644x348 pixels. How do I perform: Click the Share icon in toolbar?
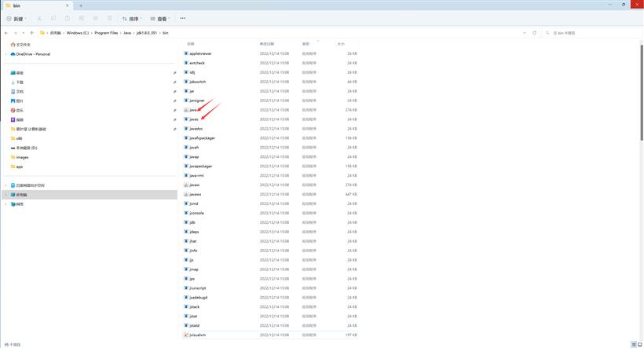point(82,19)
